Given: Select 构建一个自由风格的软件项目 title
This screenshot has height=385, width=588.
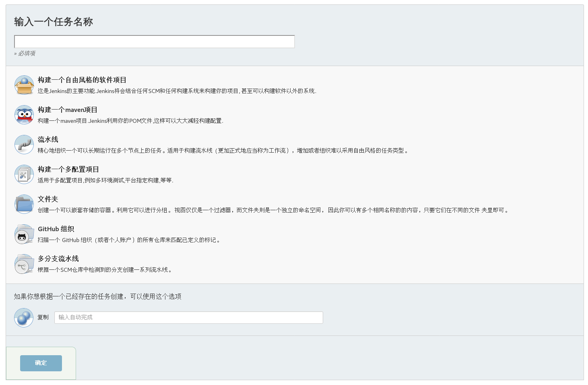Looking at the screenshot, I should [82, 80].
